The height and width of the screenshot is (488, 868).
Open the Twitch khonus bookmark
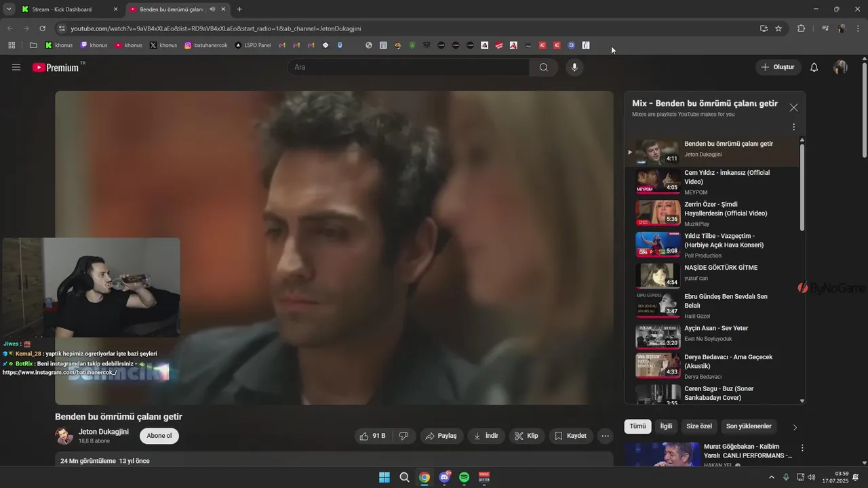pyautogui.click(x=94, y=45)
